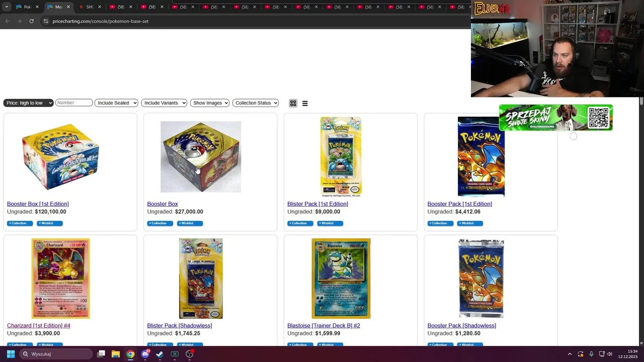Add Booster Box [1st Edition] to Wishlist
The height and width of the screenshot is (362, 644).
(49, 223)
